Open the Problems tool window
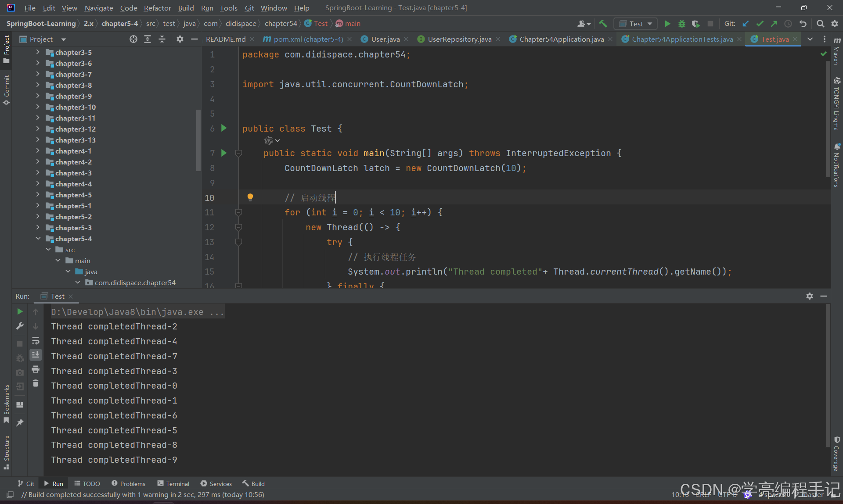This screenshot has height=504, width=843. (128, 483)
